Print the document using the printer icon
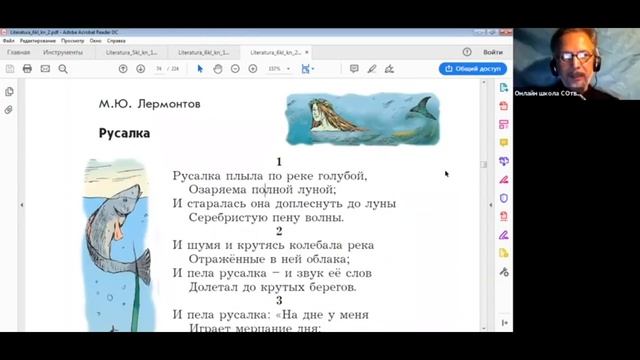 pyautogui.click(x=27, y=69)
